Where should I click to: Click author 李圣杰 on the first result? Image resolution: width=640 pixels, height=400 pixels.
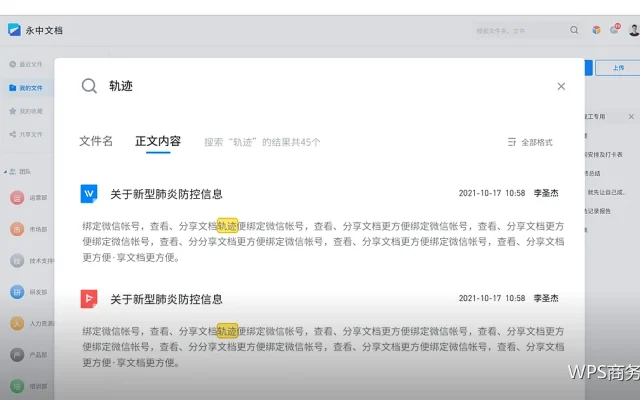546,193
